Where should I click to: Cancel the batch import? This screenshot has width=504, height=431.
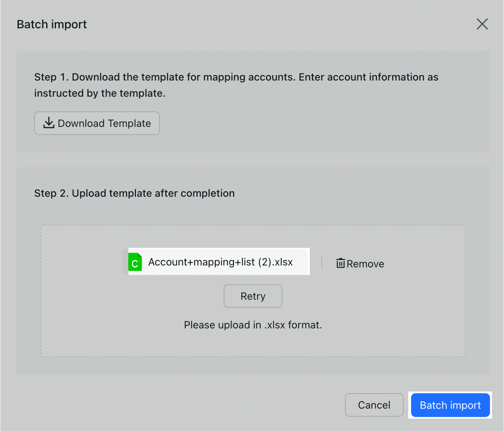click(x=374, y=405)
